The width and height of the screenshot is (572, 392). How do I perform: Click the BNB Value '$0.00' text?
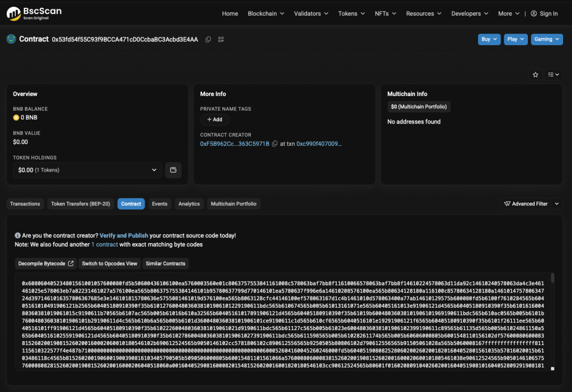point(21,142)
